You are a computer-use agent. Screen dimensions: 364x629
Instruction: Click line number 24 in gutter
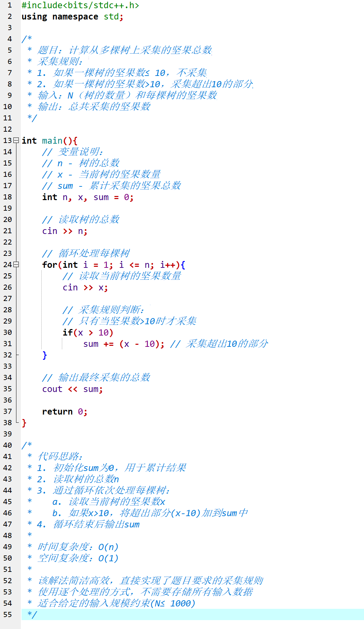[8, 265]
